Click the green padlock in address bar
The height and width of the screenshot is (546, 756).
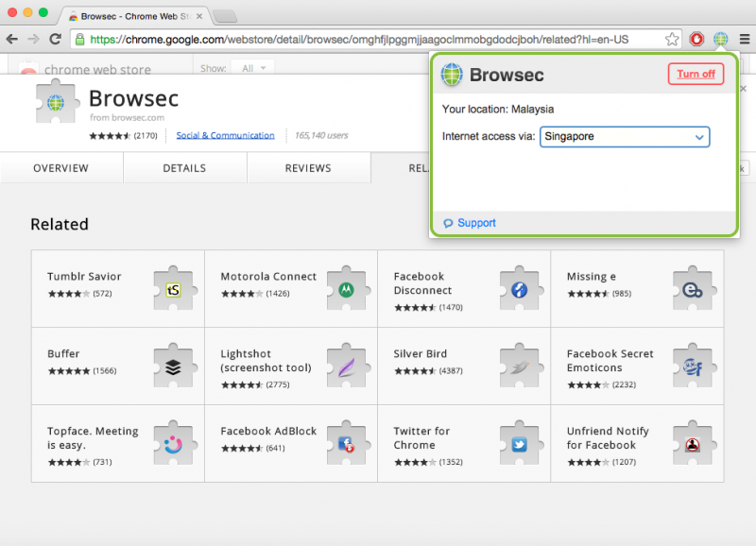click(80, 39)
